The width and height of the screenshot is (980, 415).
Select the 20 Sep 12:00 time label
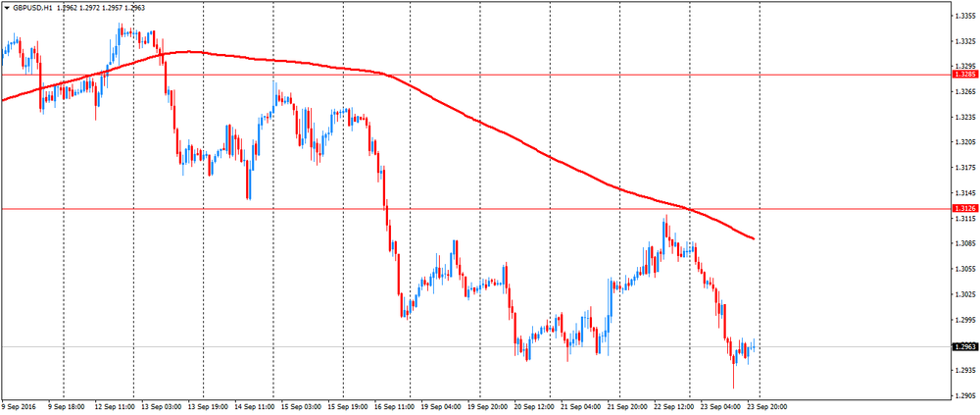[536, 406]
